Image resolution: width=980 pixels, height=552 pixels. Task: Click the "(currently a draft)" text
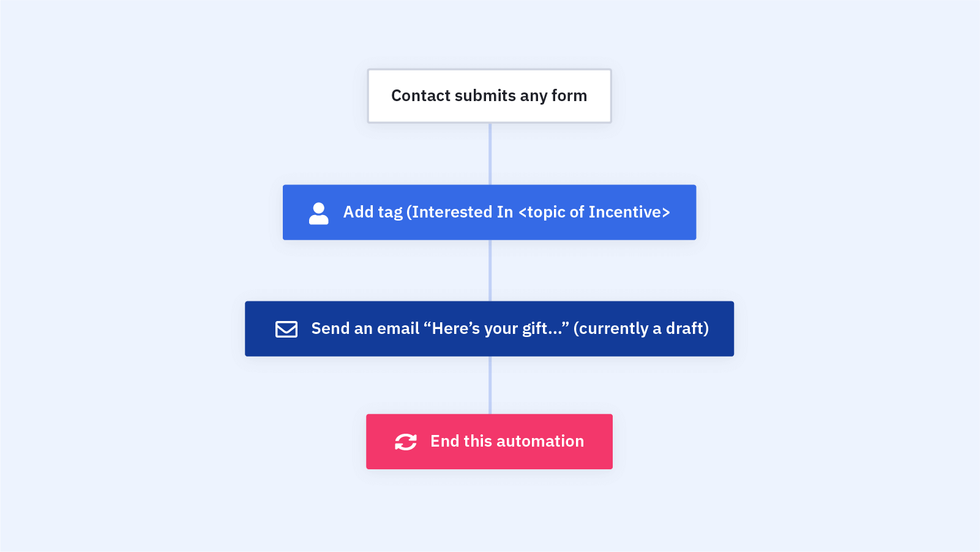[x=641, y=328]
